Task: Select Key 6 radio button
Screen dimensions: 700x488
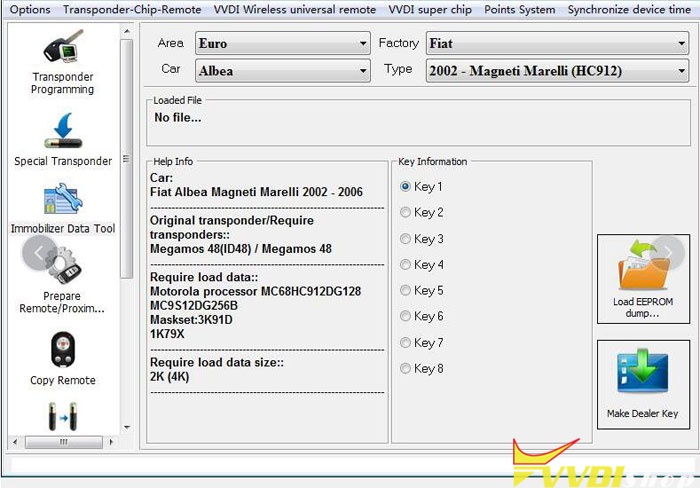Action: 405,316
